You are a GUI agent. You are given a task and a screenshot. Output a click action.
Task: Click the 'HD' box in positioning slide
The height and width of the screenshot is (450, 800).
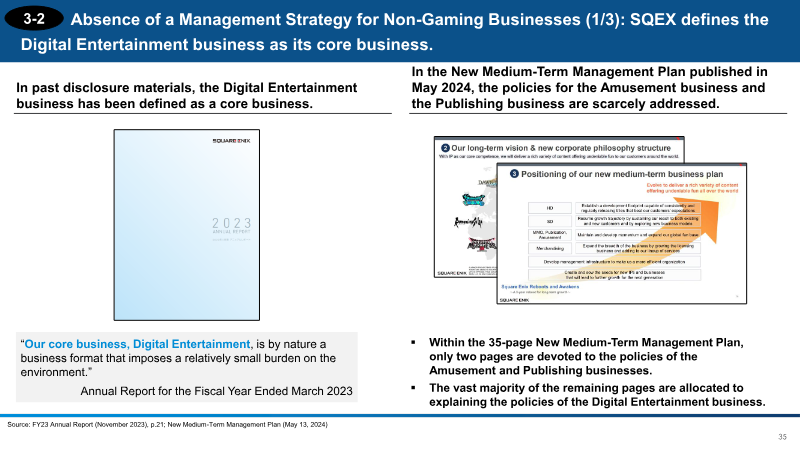point(549,208)
